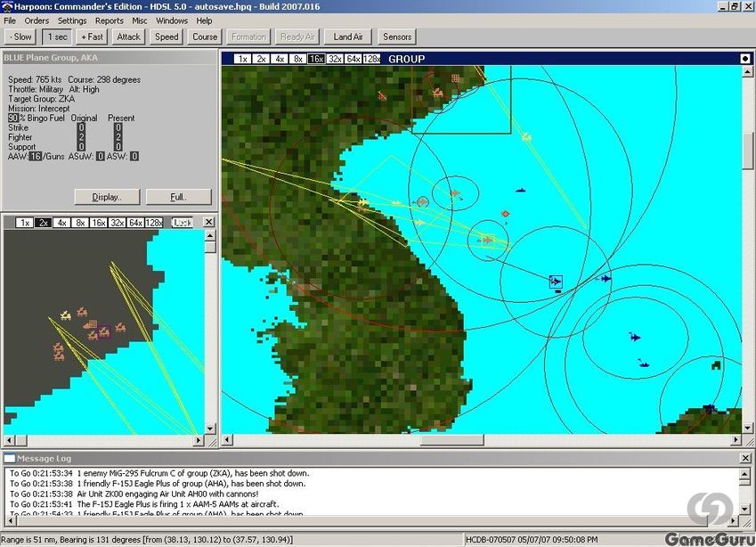Select the blue ship icon north of diamond
This screenshot has height=547, width=756.
(x=520, y=191)
